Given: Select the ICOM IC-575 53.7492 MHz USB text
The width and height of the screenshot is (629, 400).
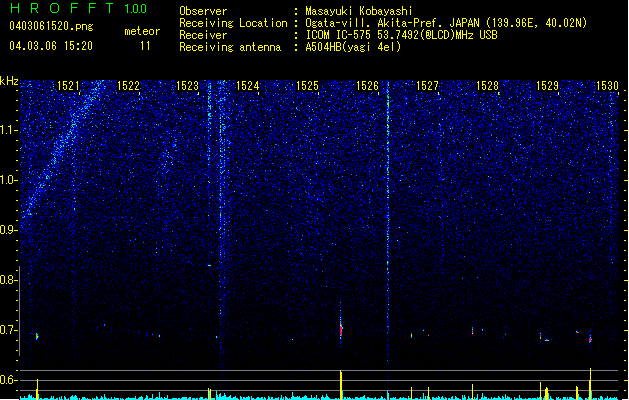Looking at the screenshot, I should tap(402, 35).
